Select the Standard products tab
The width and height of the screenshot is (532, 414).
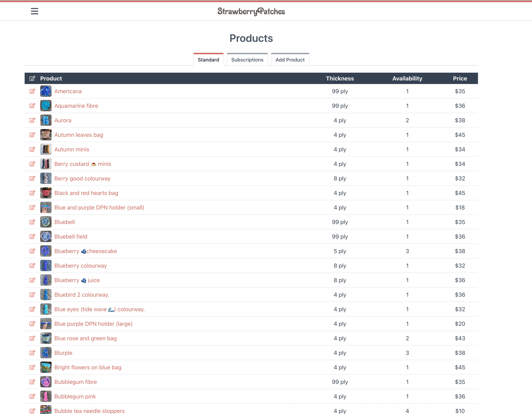[208, 59]
